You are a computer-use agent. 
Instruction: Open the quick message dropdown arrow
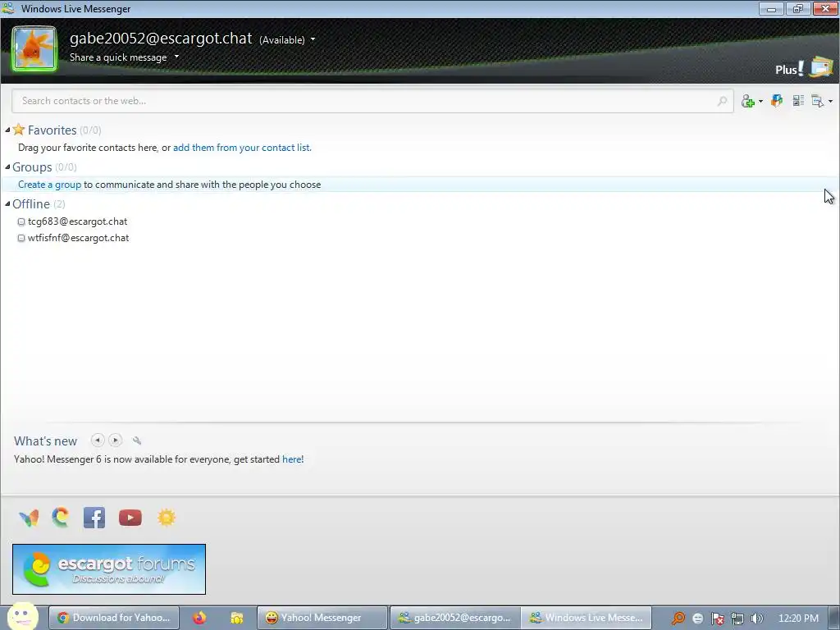(176, 57)
